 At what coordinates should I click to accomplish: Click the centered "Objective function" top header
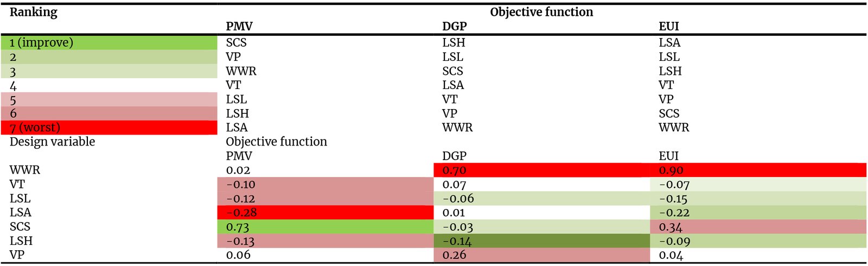pyautogui.click(x=541, y=12)
